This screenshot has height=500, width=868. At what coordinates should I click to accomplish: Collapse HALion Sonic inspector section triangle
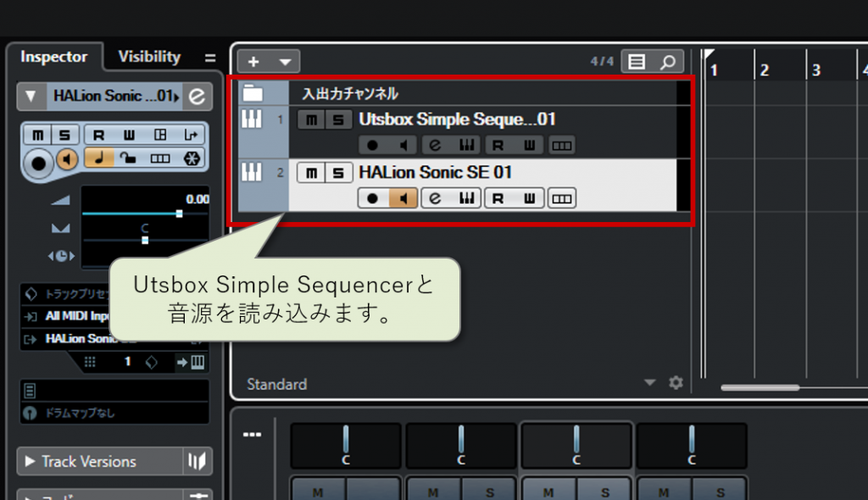31,97
